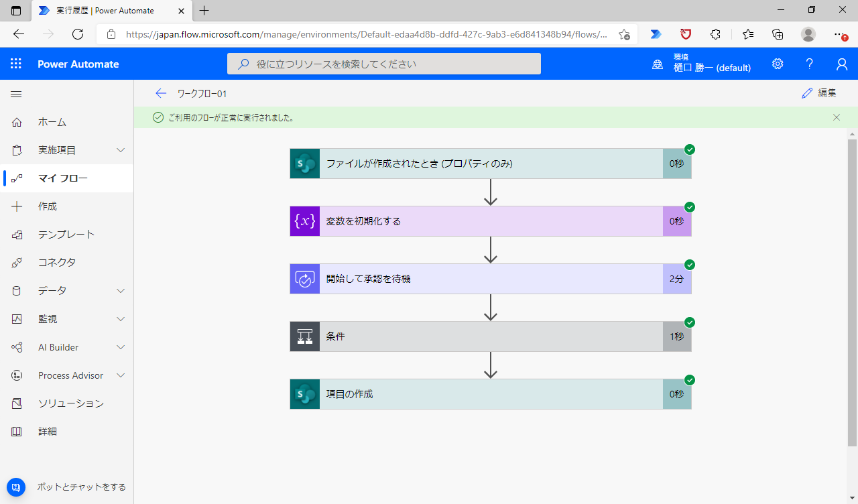Click the browser address bar URL
Viewport: 858px width, 504px height.
pyautogui.click(x=367, y=34)
